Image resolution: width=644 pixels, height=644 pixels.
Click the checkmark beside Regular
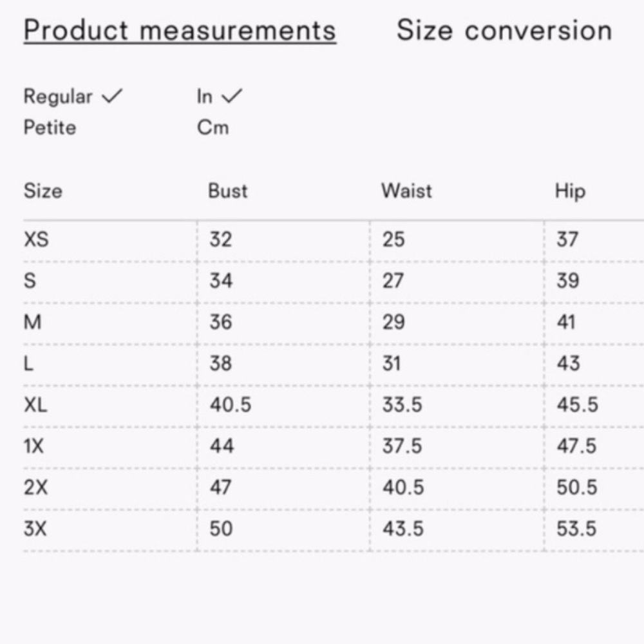click(x=112, y=96)
